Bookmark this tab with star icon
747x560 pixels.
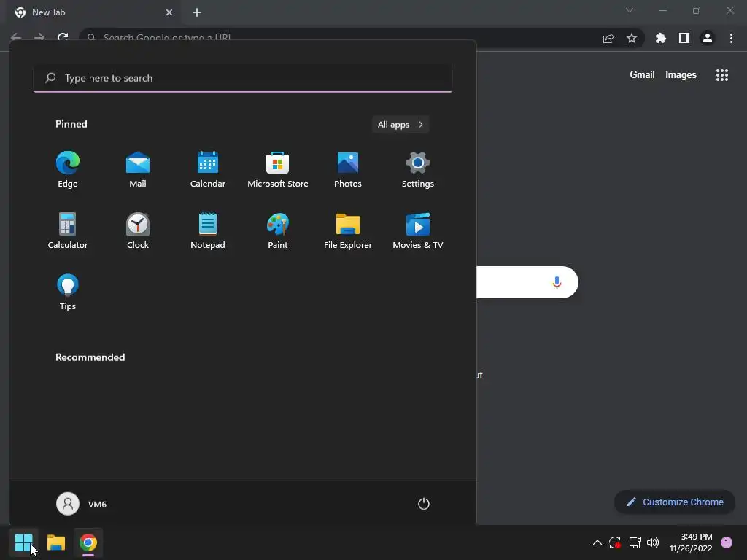click(632, 38)
